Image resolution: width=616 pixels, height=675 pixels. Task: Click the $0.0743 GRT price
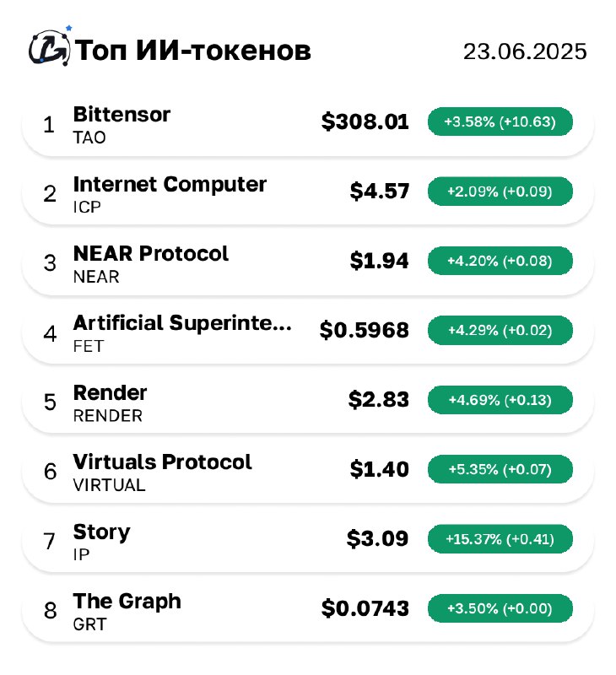[365, 608]
